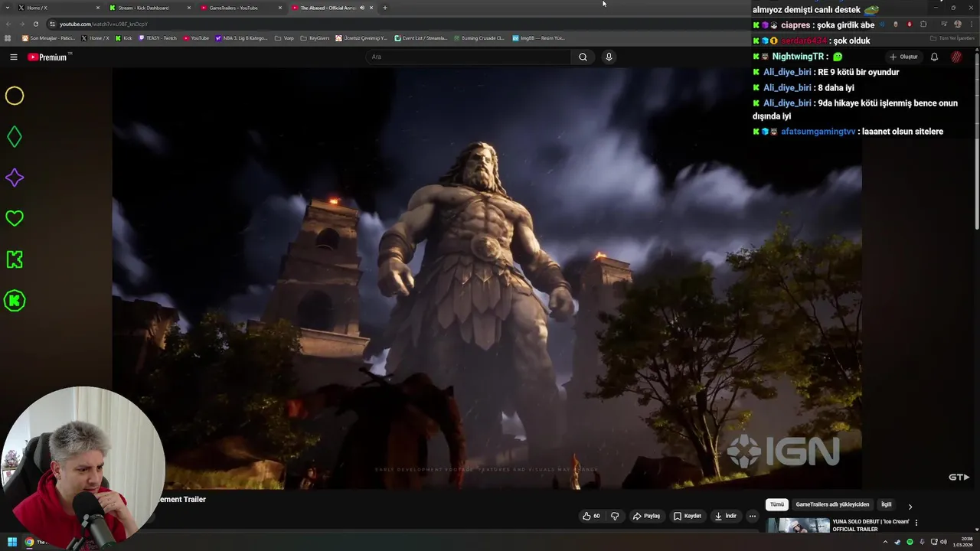Go back in browser history
Screen dimensions: 980x551
(x=8, y=24)
